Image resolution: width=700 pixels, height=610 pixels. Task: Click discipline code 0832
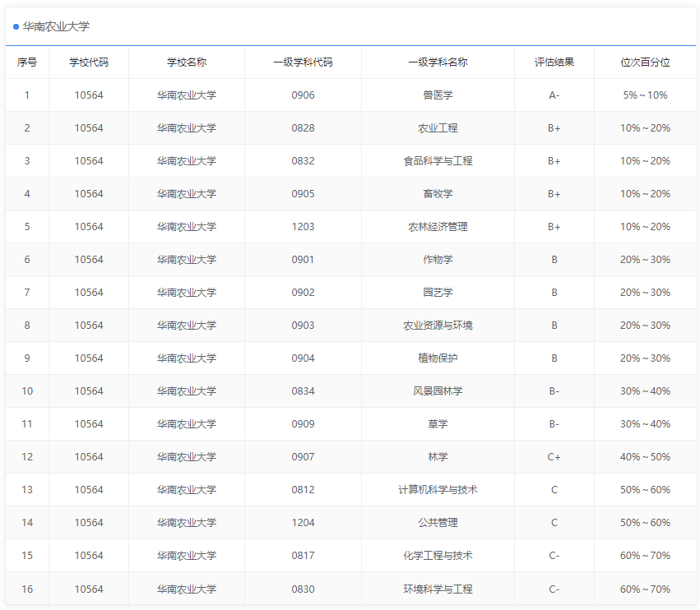[304, 160]
